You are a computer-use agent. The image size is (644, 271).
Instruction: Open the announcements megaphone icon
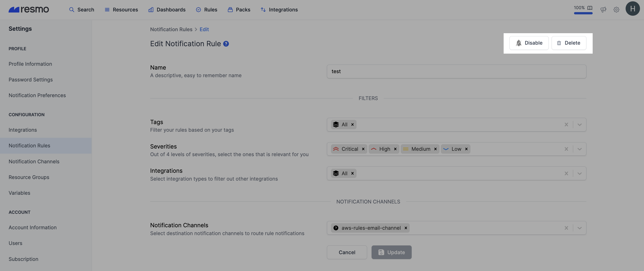603,9
